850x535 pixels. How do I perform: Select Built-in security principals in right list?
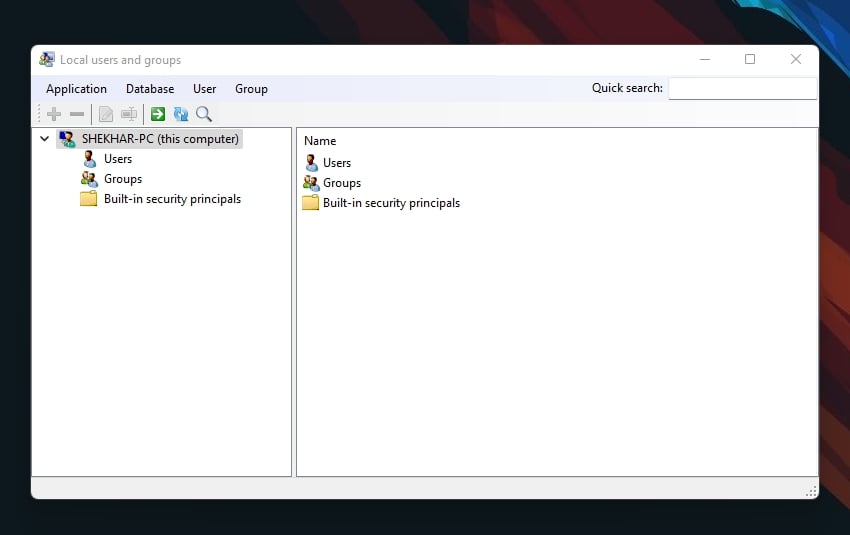tap(391, 203)
